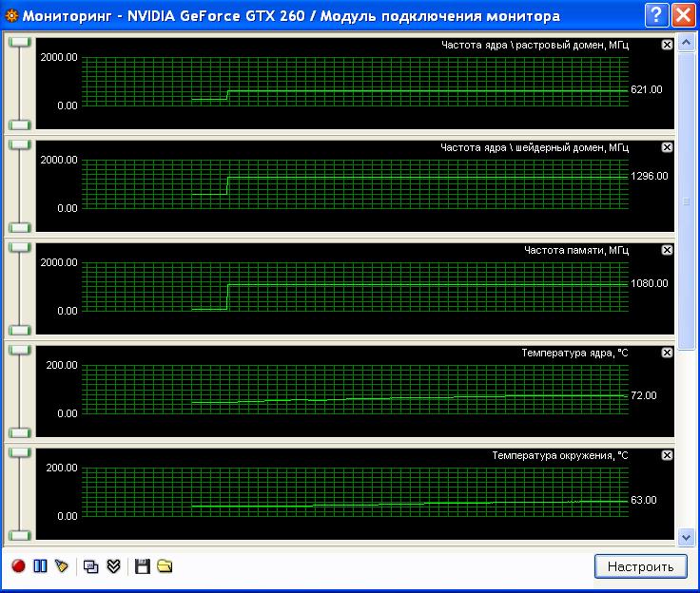
Task: Click the 1296.00 current value
Action: tap(649, 176)
